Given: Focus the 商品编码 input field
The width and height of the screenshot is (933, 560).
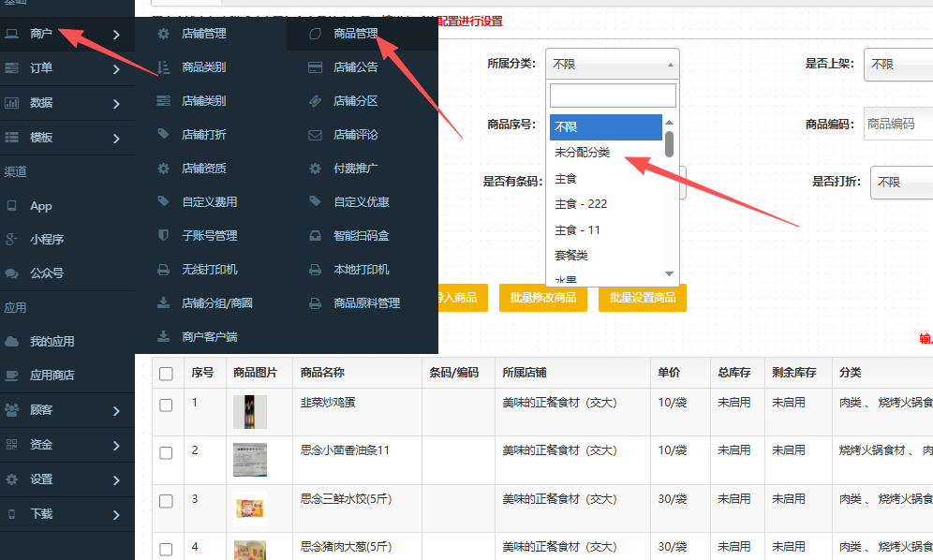Looking at the screenshot, I should (897, 124).
